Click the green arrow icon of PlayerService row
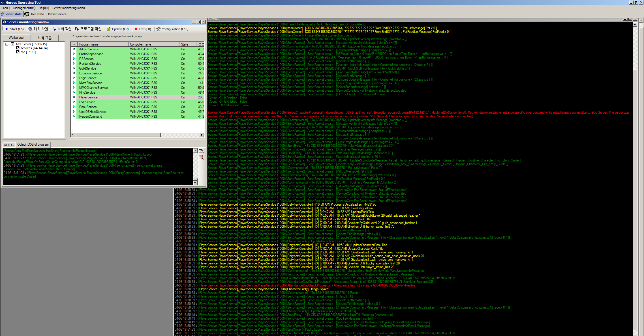Screen dimensions: 644x336 [x=74, y=97]
